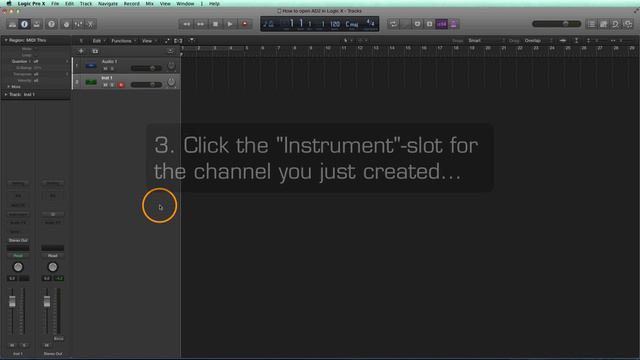Toggle the Solo button in control bar
This screenshot has height=360, width=640.
click(429, 24)
